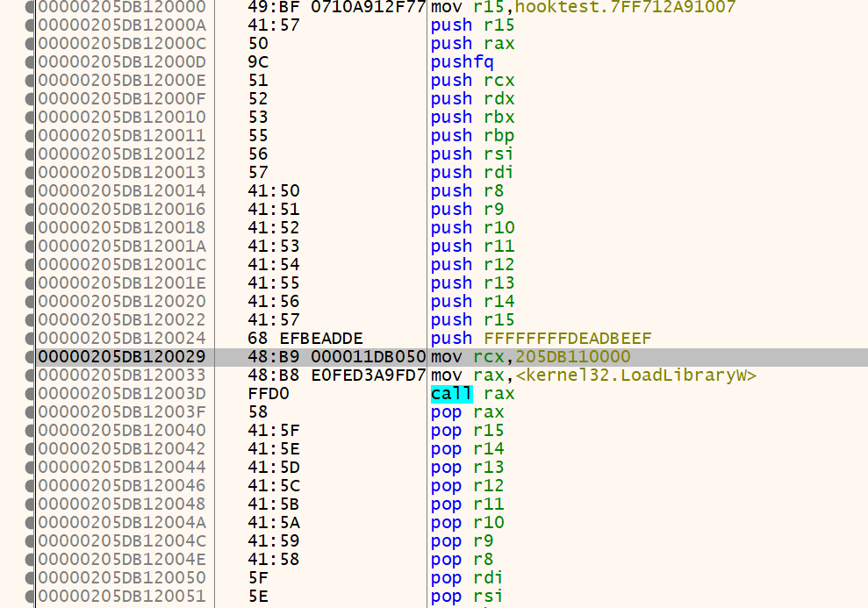Toggle the breakpoint dot on the pushfq line
This screenshot has height=608, width=868.
(x=29, y=61)
